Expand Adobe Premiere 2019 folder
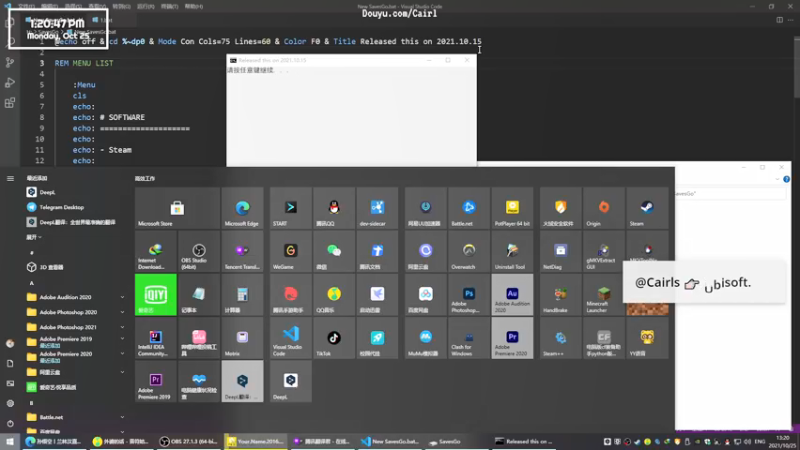 click(76, 341)
